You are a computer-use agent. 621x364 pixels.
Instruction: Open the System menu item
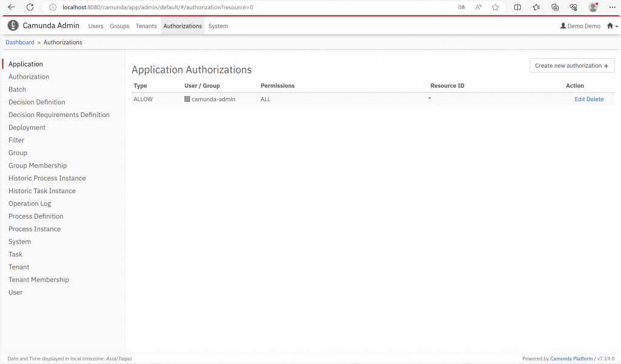(218, 25)
